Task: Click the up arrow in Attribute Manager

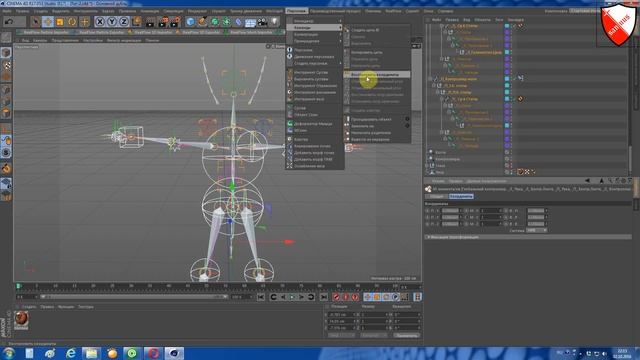Action: click(x=601, y=180)
